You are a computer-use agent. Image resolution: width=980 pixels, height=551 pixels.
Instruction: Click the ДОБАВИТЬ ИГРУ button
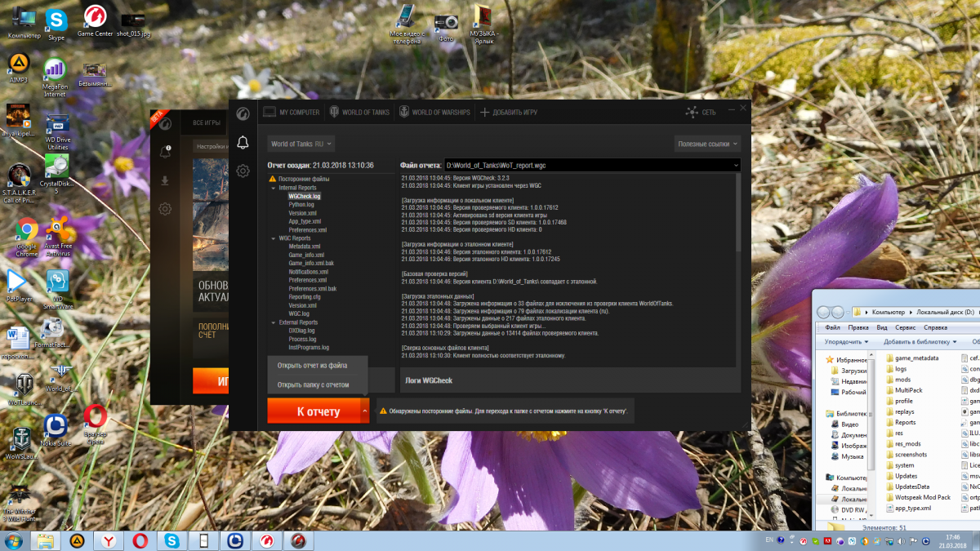click(508, 113)
